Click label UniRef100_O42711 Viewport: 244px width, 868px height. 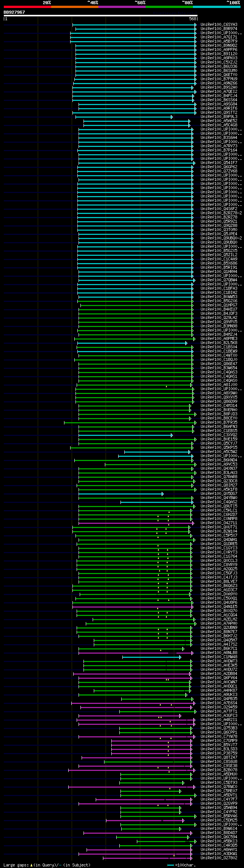219,523
